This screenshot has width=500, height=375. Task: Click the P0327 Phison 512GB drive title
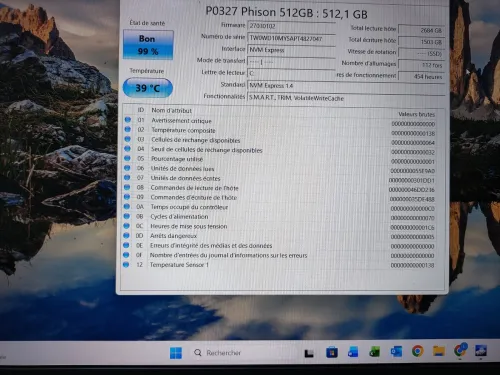287,13
